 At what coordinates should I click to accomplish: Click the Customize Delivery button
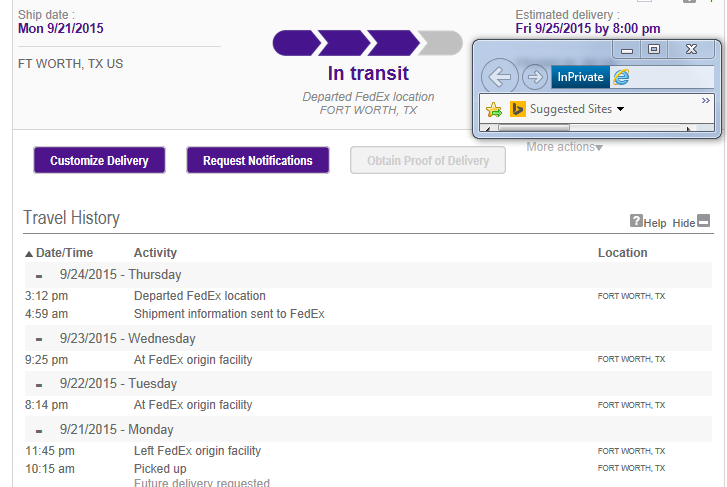(99, 160)
